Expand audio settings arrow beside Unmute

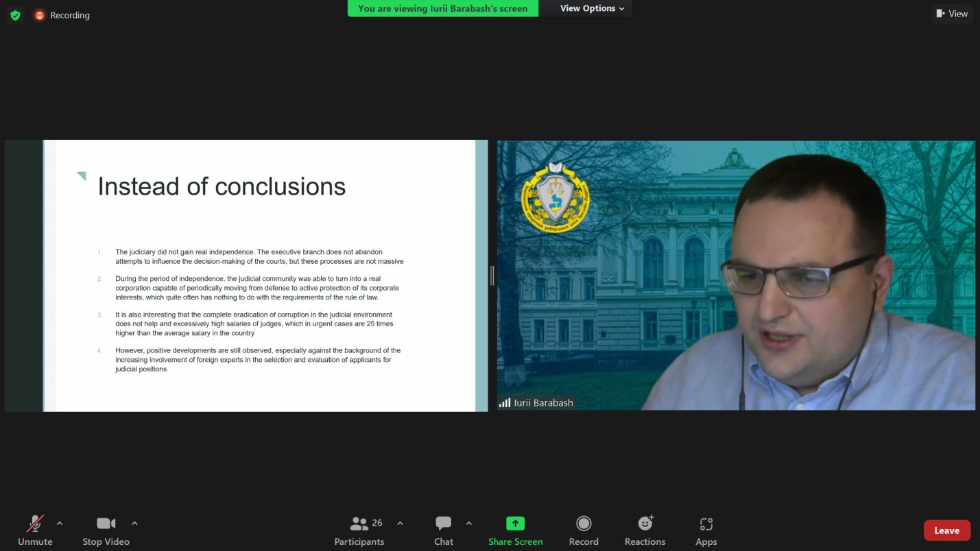60,524
